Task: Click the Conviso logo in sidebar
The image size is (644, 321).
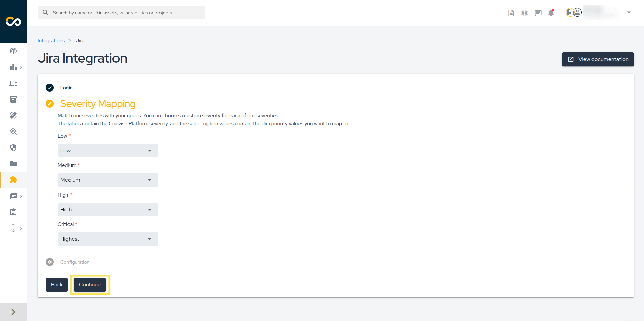Action: tap(13, 21)
